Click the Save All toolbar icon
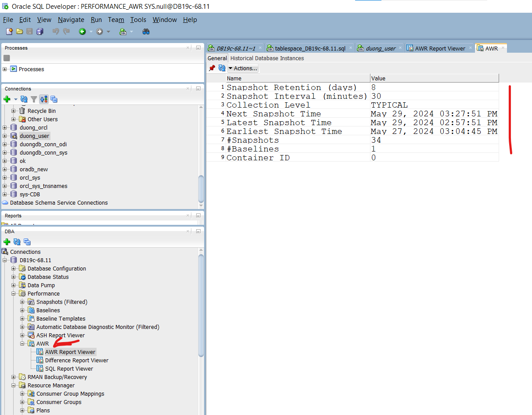This screenshot has height=415, width=532. tap(40, 32)
